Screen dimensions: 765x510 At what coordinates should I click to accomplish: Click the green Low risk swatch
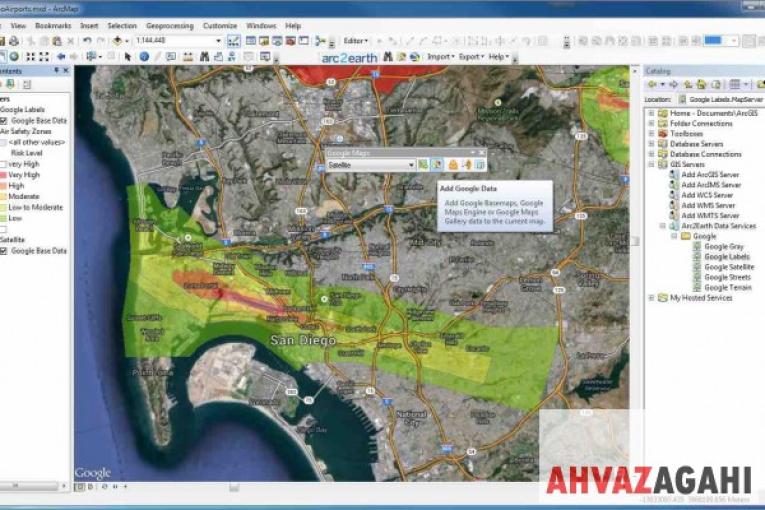click(x=3, y=218)
